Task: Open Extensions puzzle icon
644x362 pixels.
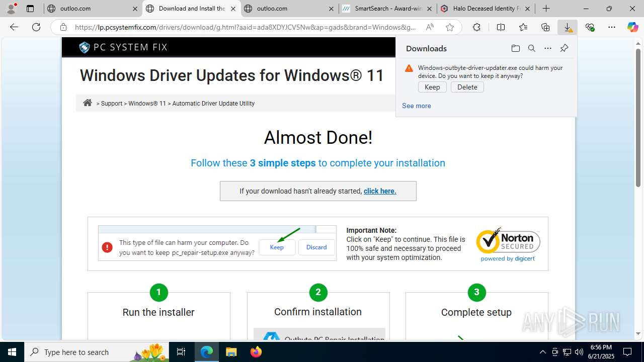Action: tap(476, 27)
